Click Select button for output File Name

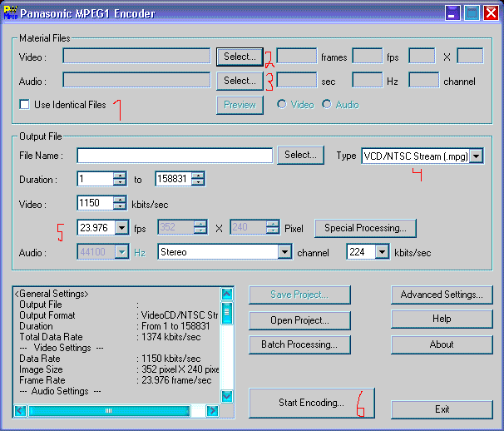(300, 155)
